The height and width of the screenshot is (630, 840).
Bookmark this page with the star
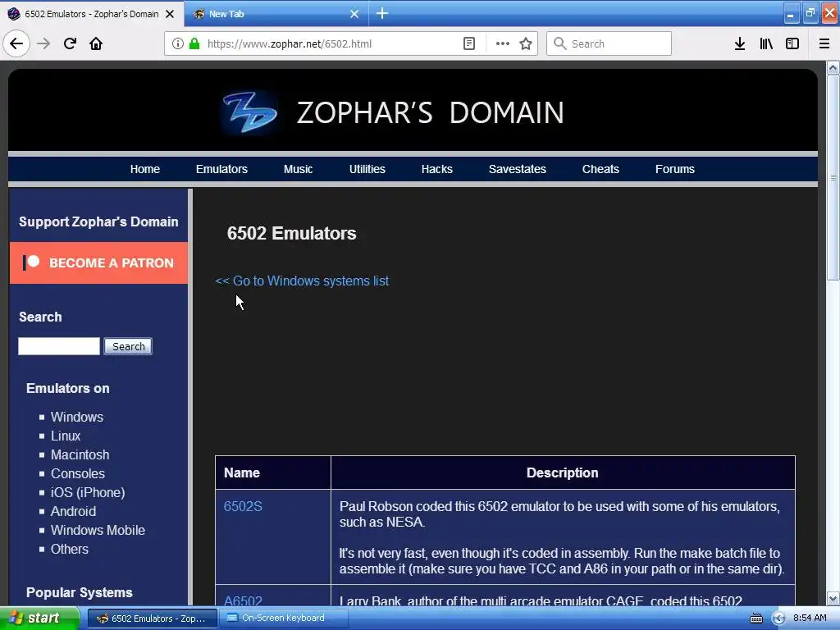526,43
